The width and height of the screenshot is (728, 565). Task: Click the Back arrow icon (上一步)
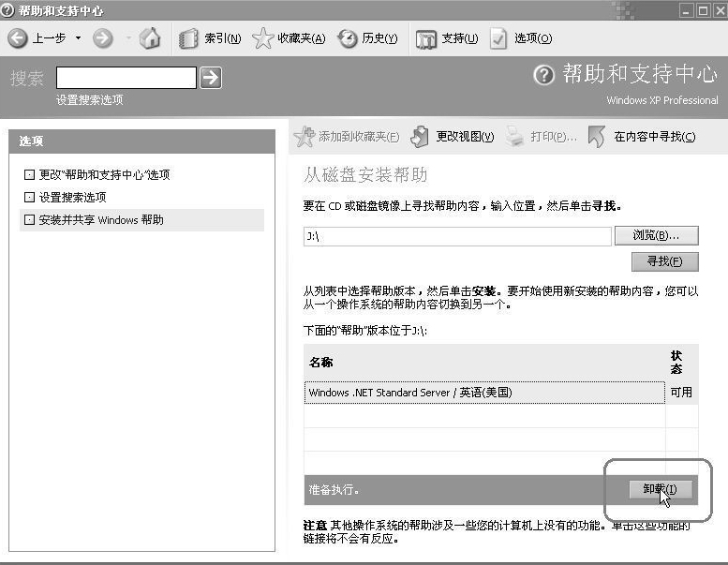click(x=18, y=38)
